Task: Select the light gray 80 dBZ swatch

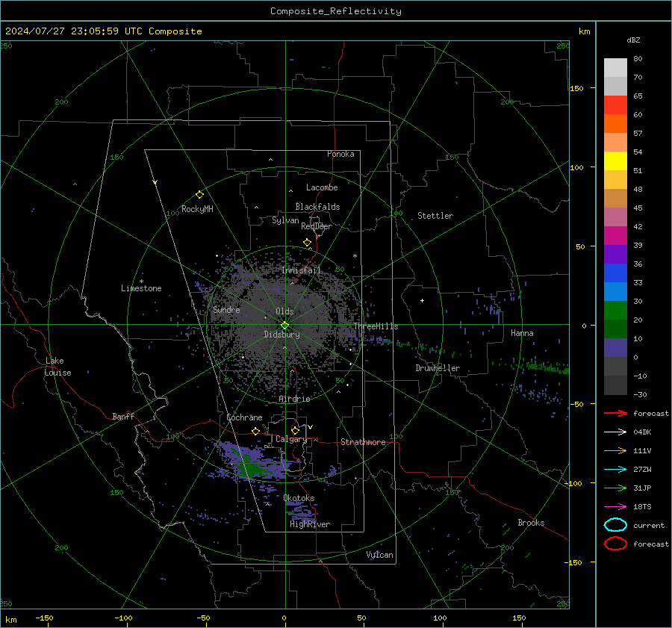Action: point(615,67)
